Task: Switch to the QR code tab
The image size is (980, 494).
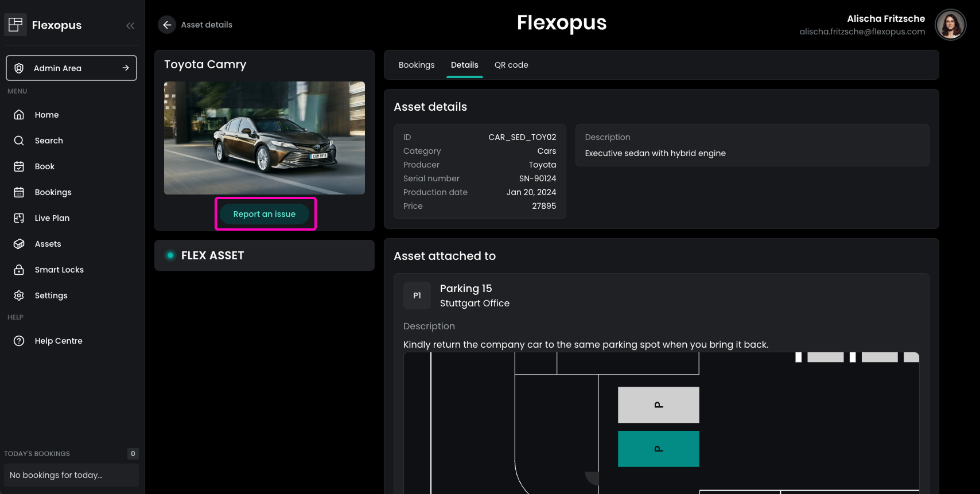Action: pyautogui.click(x=511, y=65)
